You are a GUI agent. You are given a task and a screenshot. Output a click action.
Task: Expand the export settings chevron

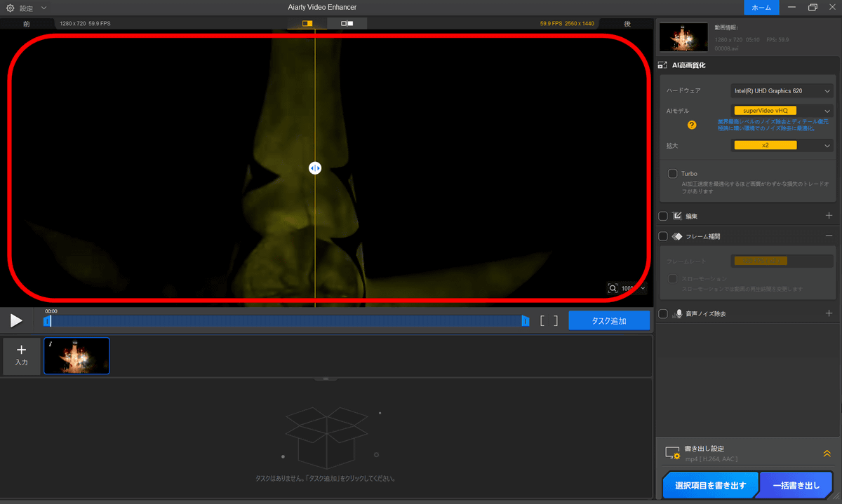click(827, 454)
